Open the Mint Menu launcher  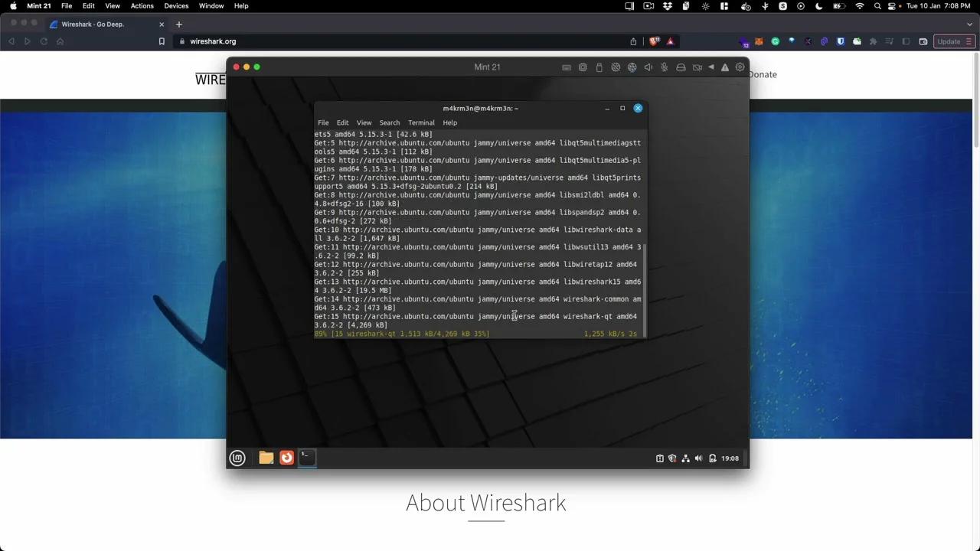tap(237, 458)
